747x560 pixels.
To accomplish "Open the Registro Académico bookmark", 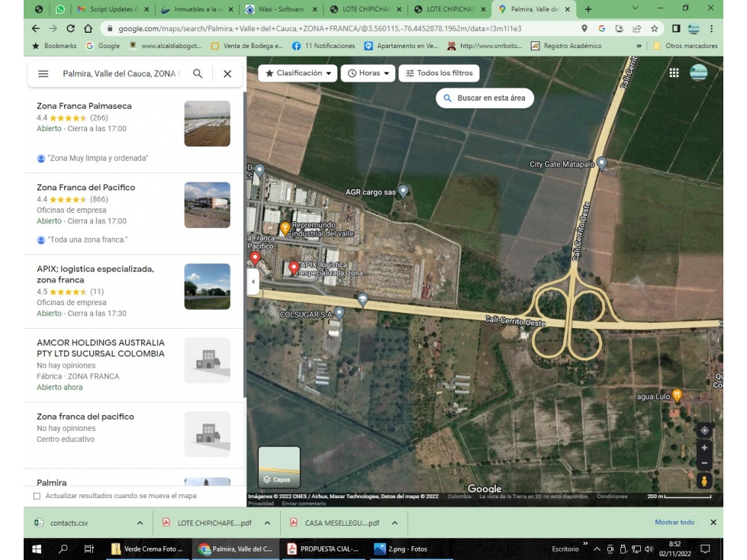I will click(x=566, y=47).
